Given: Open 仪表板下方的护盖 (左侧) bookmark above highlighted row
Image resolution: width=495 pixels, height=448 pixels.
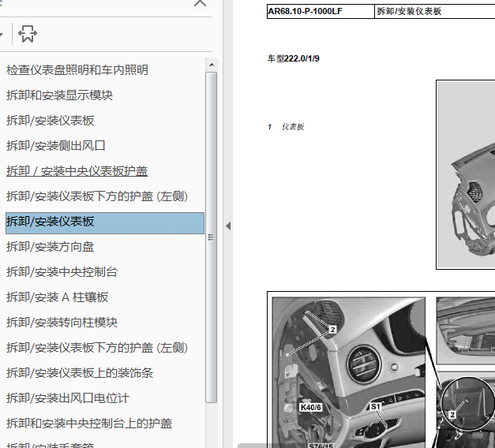Looking at the screenshot, I should coord(97,196).
